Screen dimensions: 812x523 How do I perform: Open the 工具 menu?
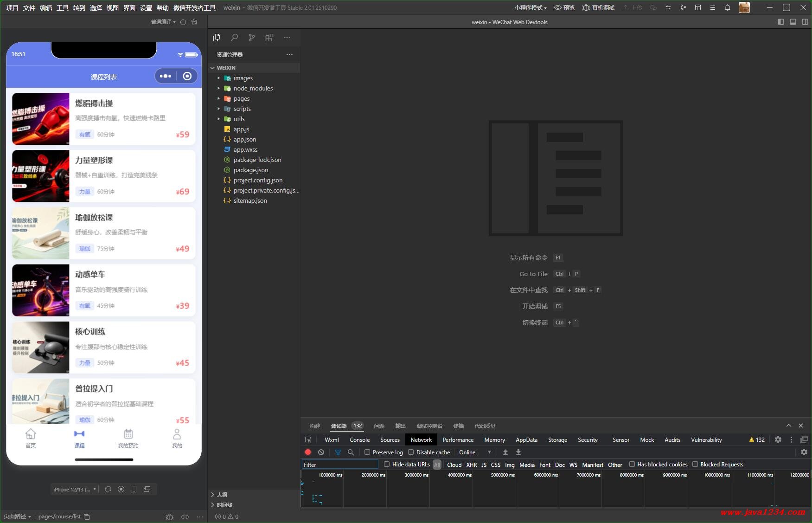tap(63, 8)
